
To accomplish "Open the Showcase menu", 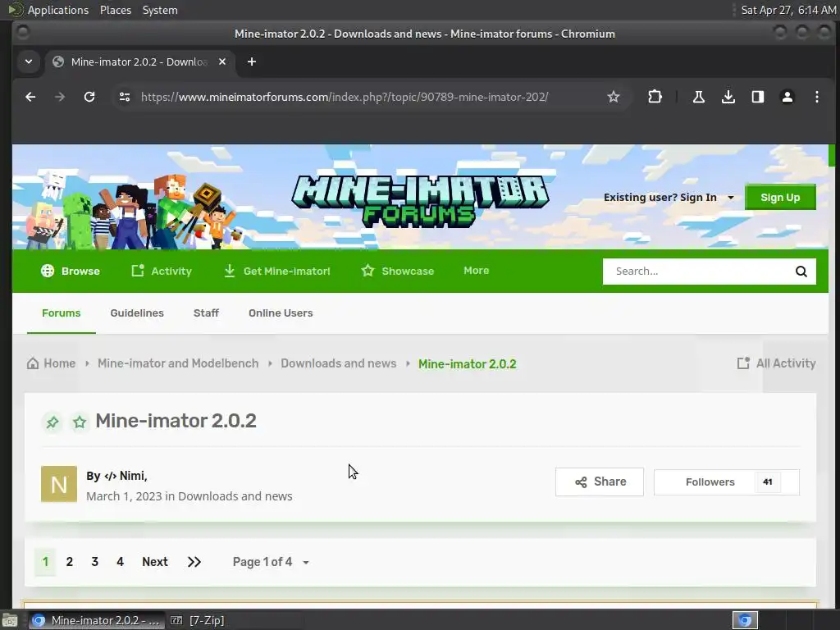I will click(x=398, y=271).
